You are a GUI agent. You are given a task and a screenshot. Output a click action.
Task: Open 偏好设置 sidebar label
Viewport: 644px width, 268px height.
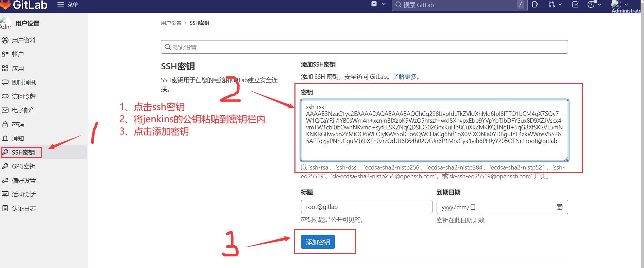pos(24,180)
